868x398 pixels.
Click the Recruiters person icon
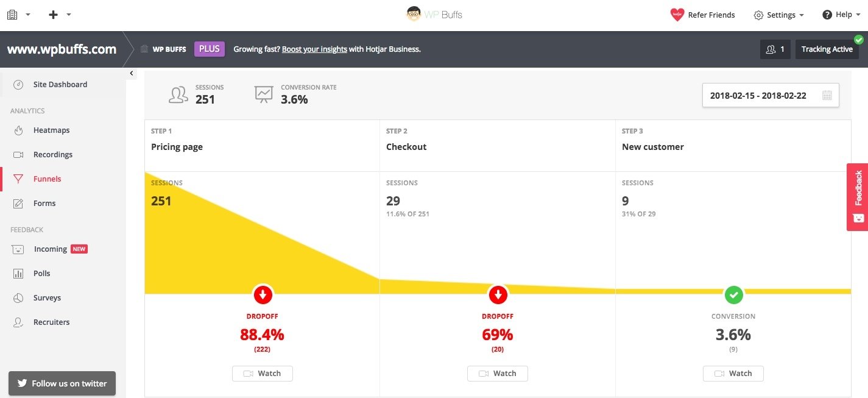(18, 322)
